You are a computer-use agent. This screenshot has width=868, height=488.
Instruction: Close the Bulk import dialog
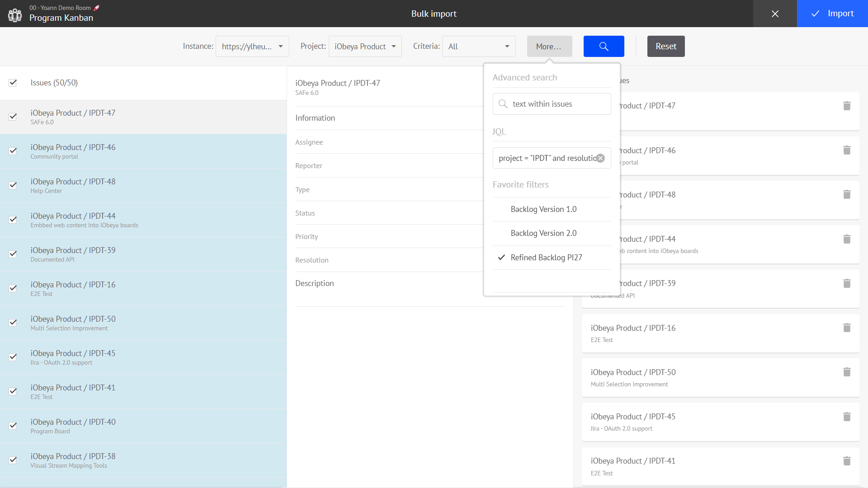(775, 14)
